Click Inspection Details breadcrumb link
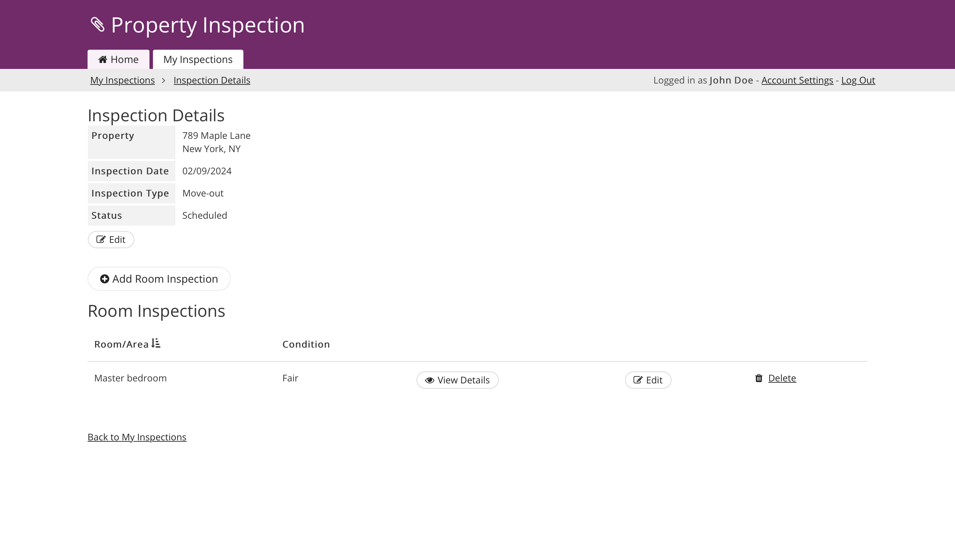955x560 pixels. point(212,81)
